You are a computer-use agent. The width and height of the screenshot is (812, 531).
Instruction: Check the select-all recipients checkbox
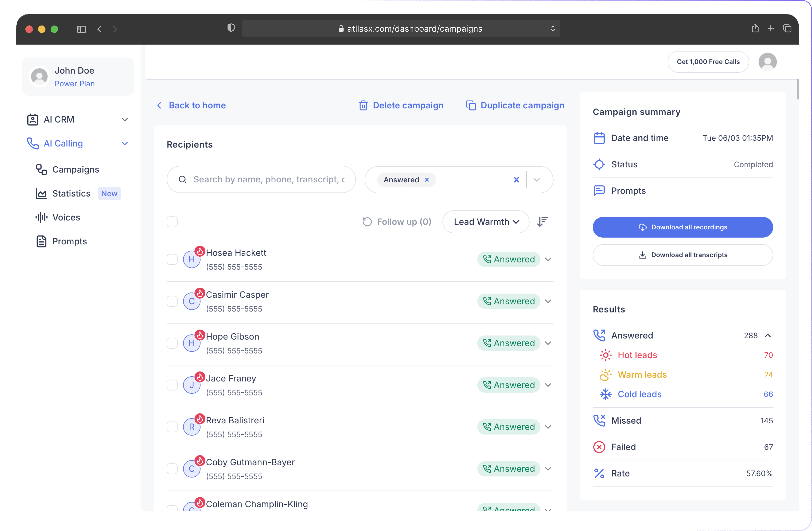point(172,222)
